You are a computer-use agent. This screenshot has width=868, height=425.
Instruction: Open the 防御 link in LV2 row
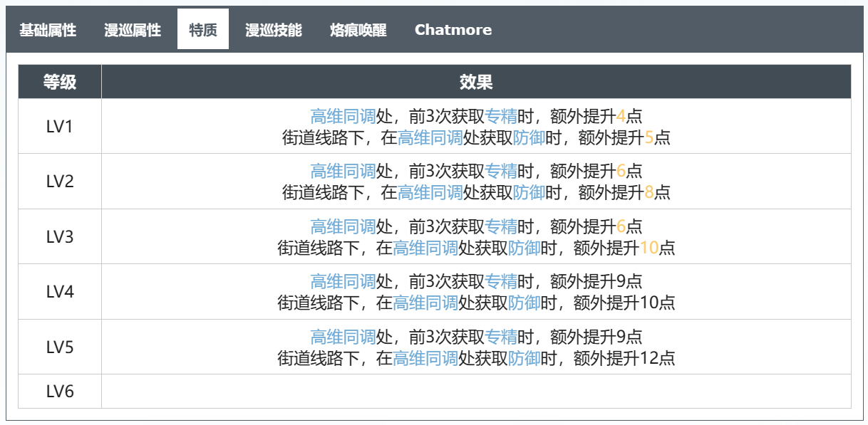click(x=529, y=192)
